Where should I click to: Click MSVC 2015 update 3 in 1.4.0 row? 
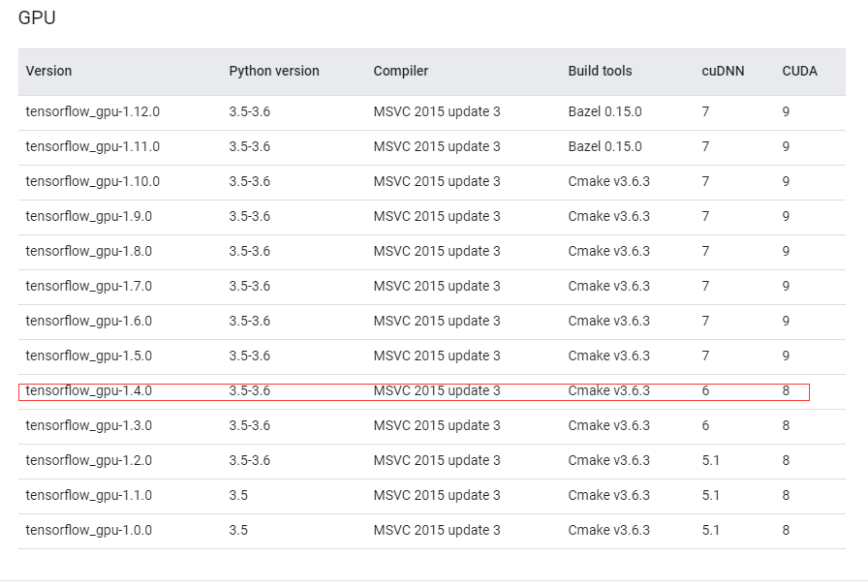[437, 391]
